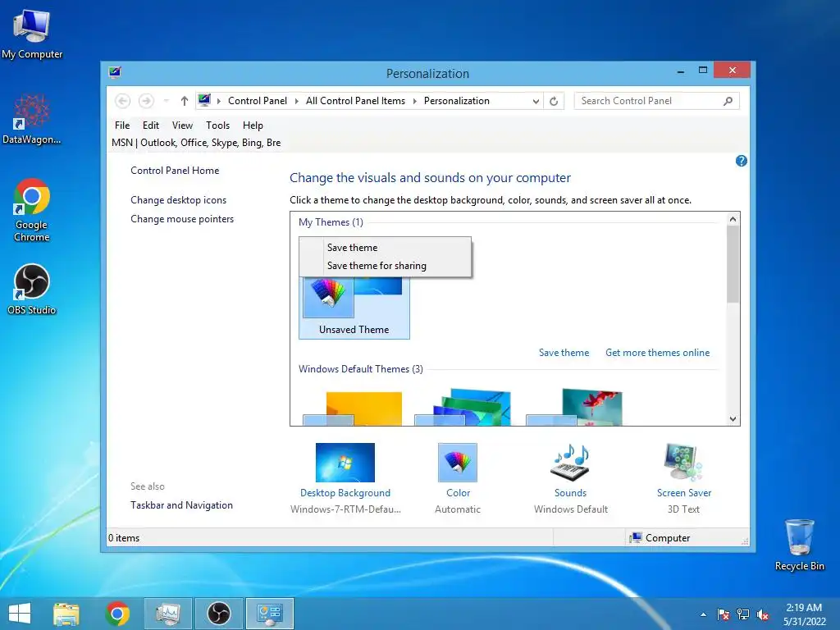This screenshot has width=840, height=630.
Task: Click Taskbar and Navigation link
Action: (181, 505)
